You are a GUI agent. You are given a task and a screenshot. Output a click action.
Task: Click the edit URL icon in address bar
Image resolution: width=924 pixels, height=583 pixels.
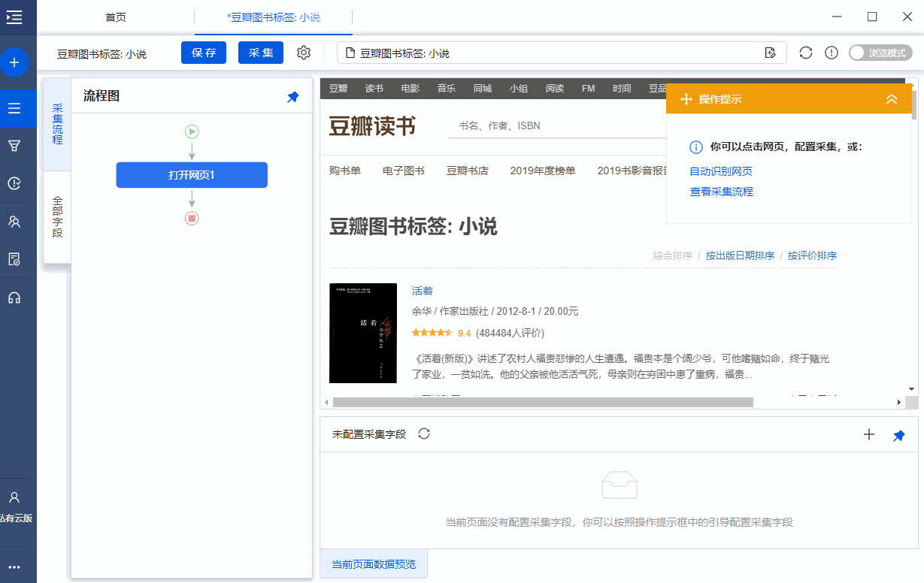coord(770,53)
